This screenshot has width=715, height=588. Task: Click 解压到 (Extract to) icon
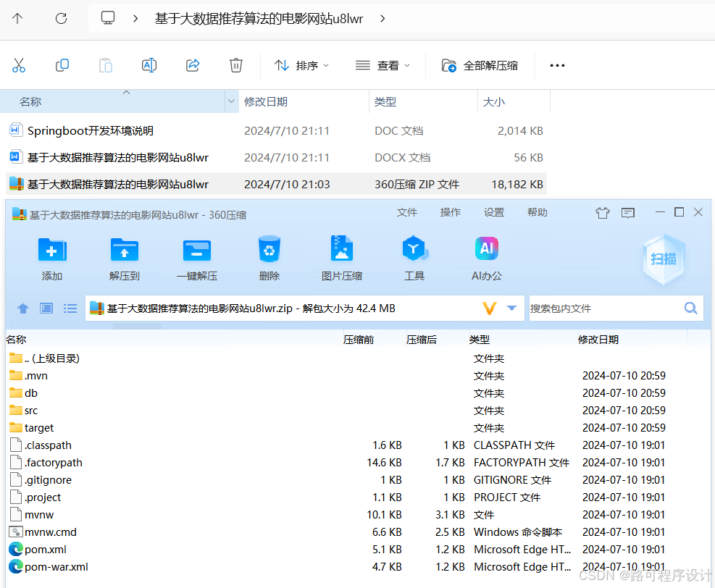tap(125, 250)
